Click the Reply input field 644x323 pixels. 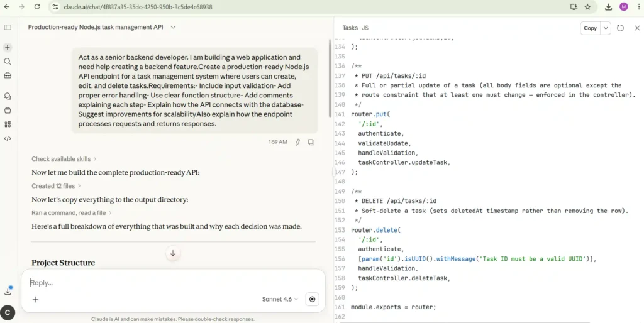(x=172, y=282)
